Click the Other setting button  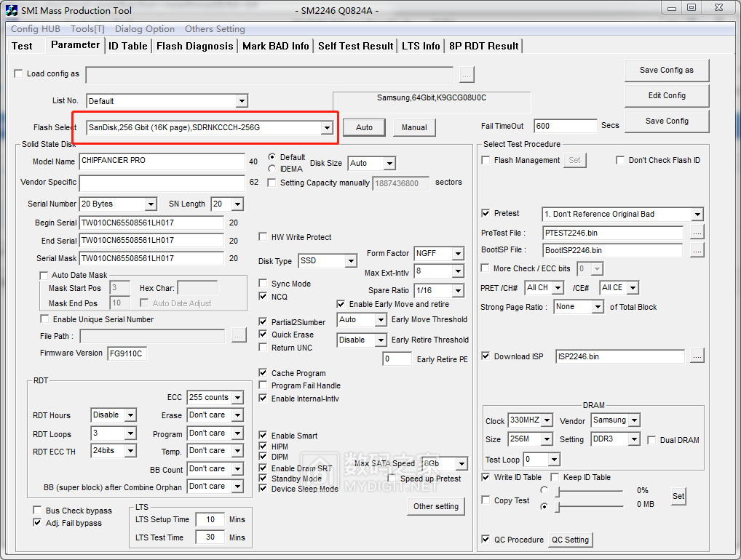pos(435,506)
